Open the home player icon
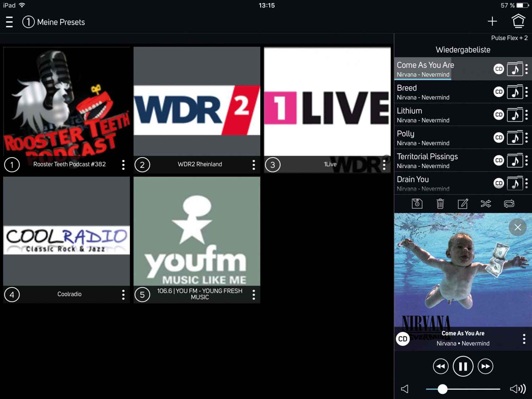 tap(518, 21)
